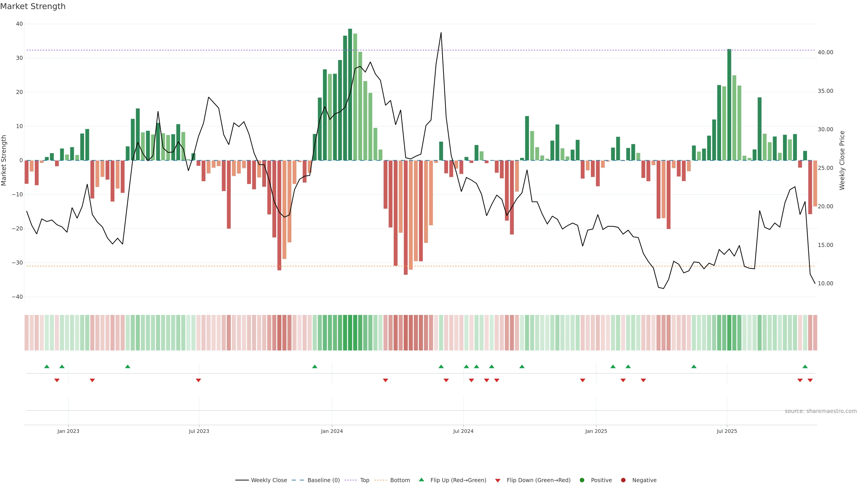Click the Market Strength chart title

pos(33,6)
